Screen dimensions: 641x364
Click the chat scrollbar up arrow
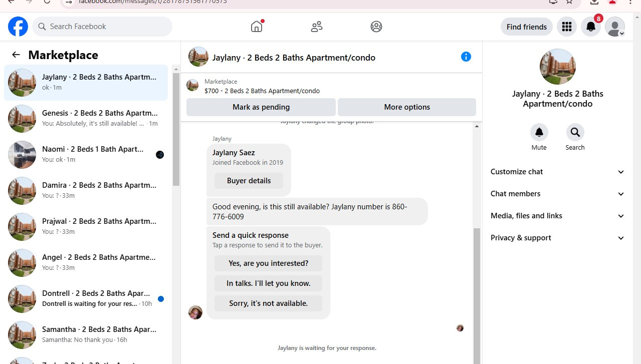click(477, 126)
